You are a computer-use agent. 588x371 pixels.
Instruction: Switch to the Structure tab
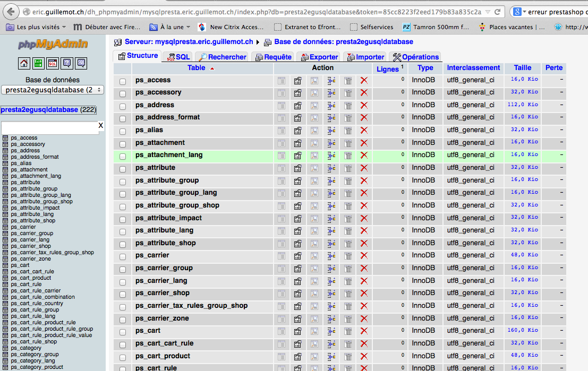tap(138, 56)
